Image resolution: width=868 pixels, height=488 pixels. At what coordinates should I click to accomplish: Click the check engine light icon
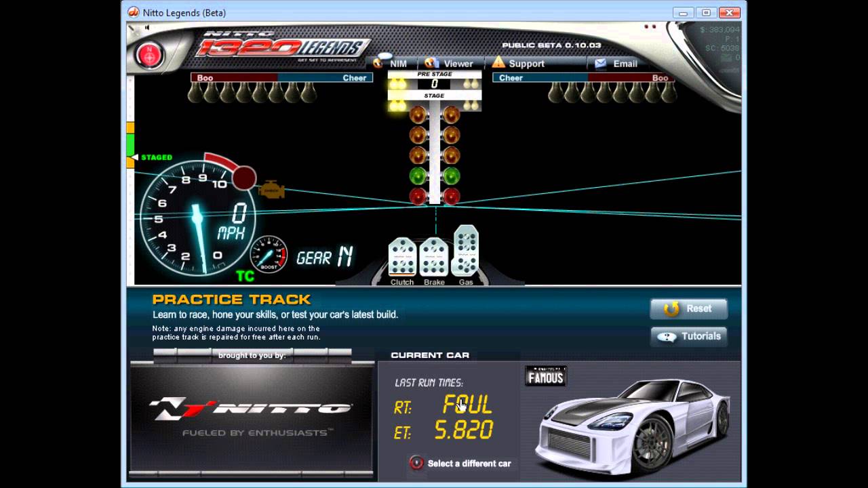click(271, 190)
